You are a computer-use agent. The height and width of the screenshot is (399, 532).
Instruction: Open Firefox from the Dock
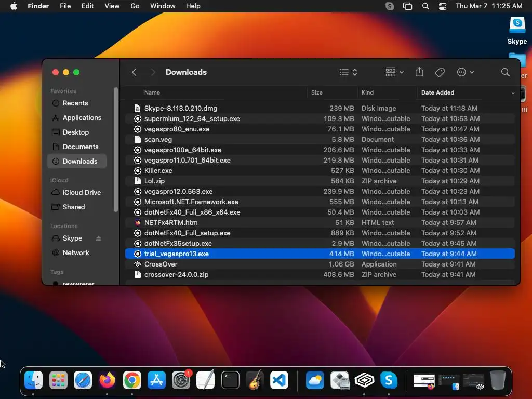click(x=107, y=380)
